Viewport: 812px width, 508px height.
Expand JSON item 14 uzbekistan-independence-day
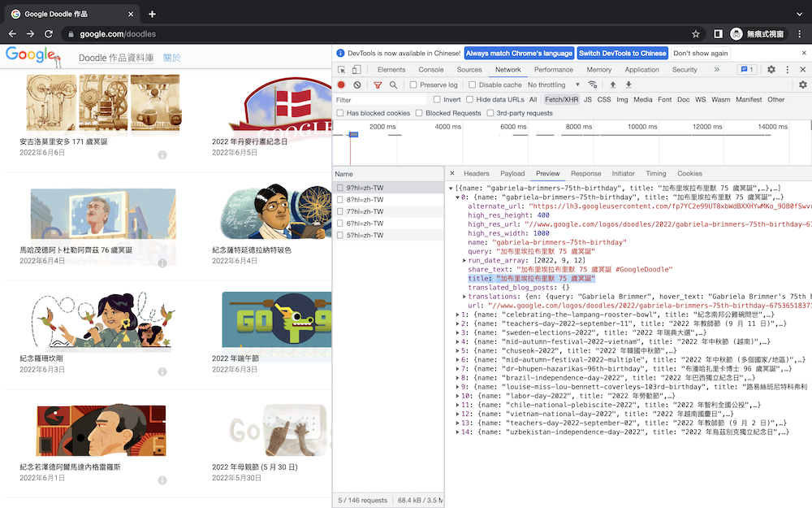pos(457,432)
